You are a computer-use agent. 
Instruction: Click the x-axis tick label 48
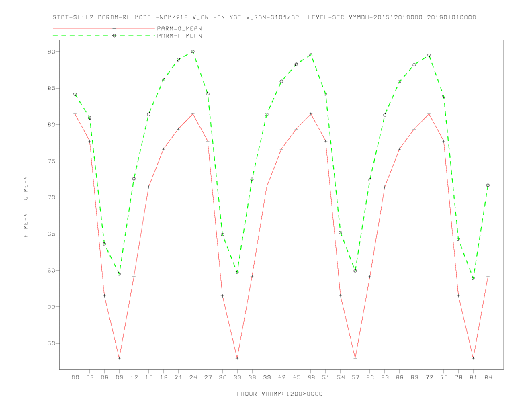click(311, 377)
